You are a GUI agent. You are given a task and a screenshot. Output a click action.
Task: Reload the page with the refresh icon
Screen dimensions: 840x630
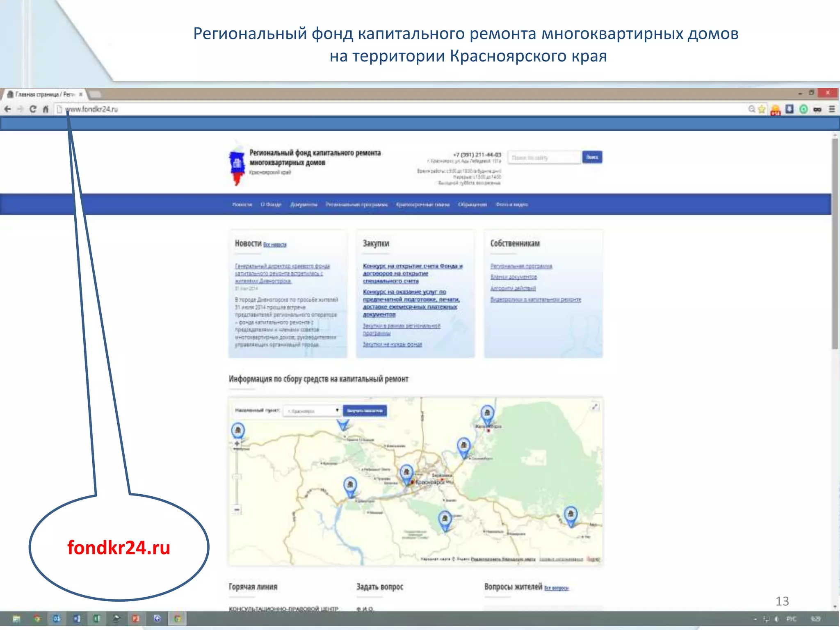[x=33, y=109]
